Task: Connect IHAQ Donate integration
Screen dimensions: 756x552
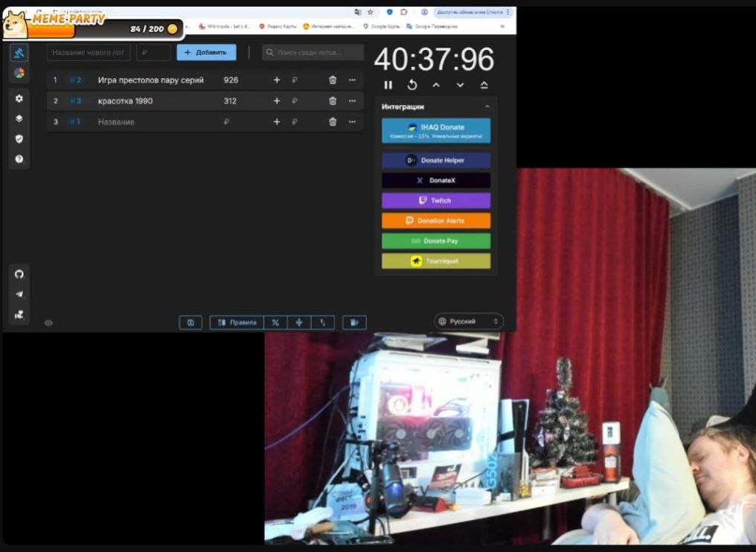Action: pyautogui.click(x=436, y=131)
